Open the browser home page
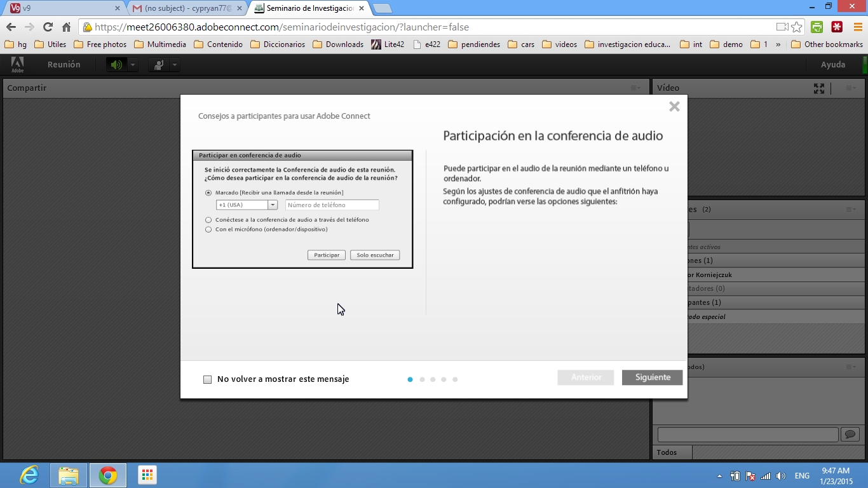868x488 pixels. 66,27
